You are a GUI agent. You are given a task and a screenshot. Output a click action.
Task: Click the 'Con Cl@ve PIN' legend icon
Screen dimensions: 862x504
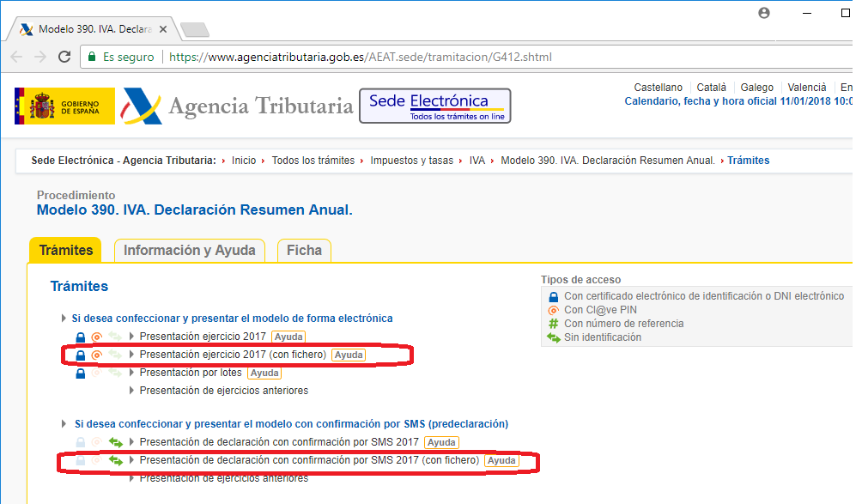coord(554,311)
